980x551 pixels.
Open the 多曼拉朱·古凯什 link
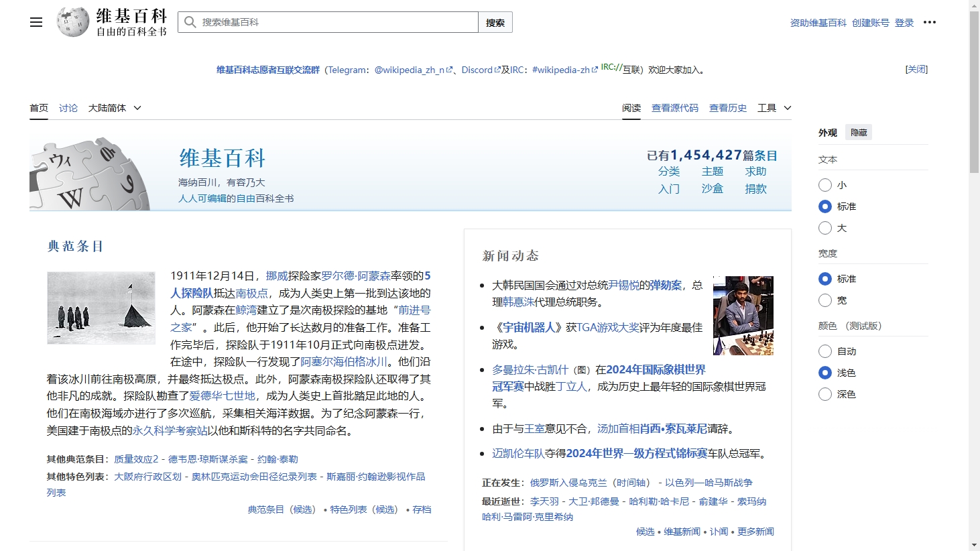click(x=530, y=369)
